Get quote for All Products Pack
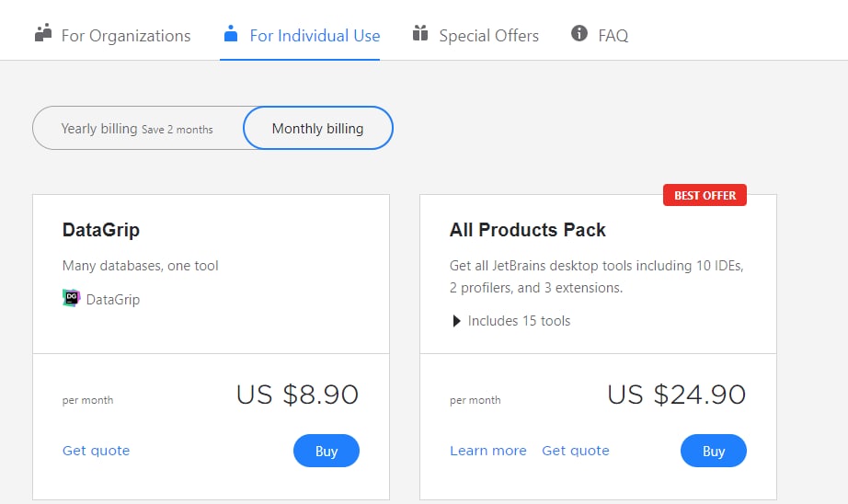The width and height of the screenshot is (848, 504). click(576, 451)
